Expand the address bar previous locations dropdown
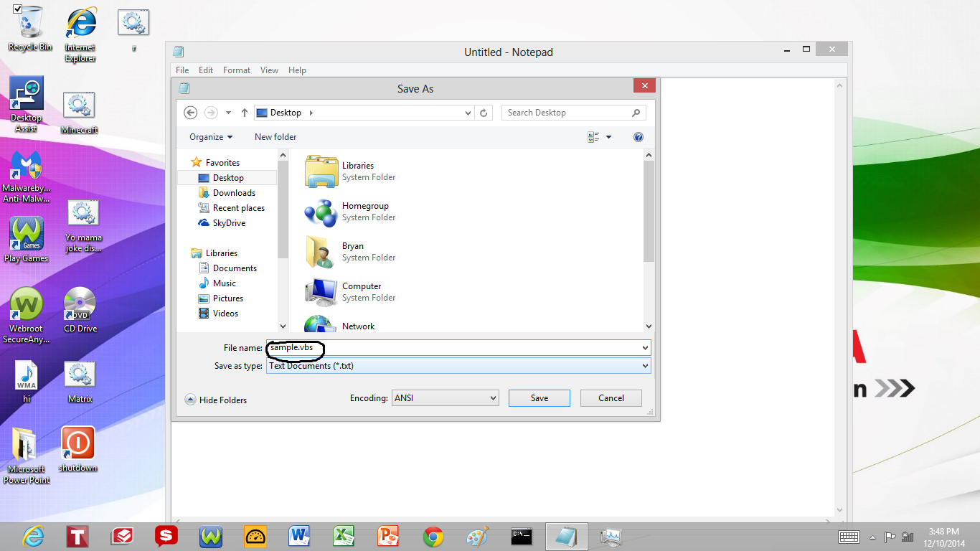This screenshot has width=980, height=551. [468, 113]
